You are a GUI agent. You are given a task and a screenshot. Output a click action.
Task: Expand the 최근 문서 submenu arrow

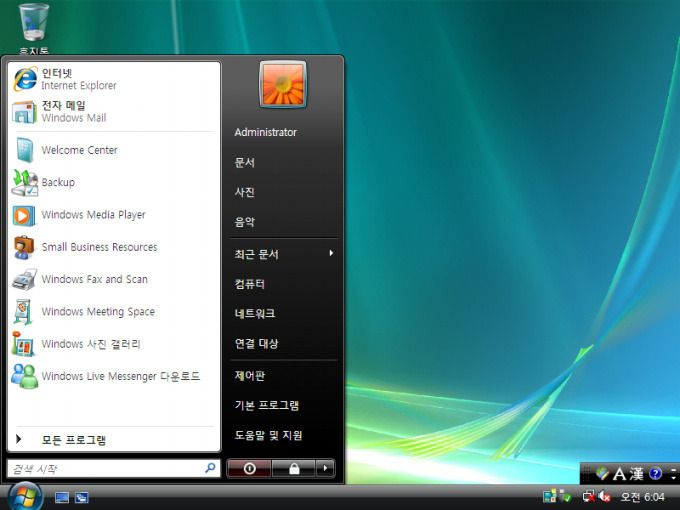pyautogui.click(x=331, y=253)
